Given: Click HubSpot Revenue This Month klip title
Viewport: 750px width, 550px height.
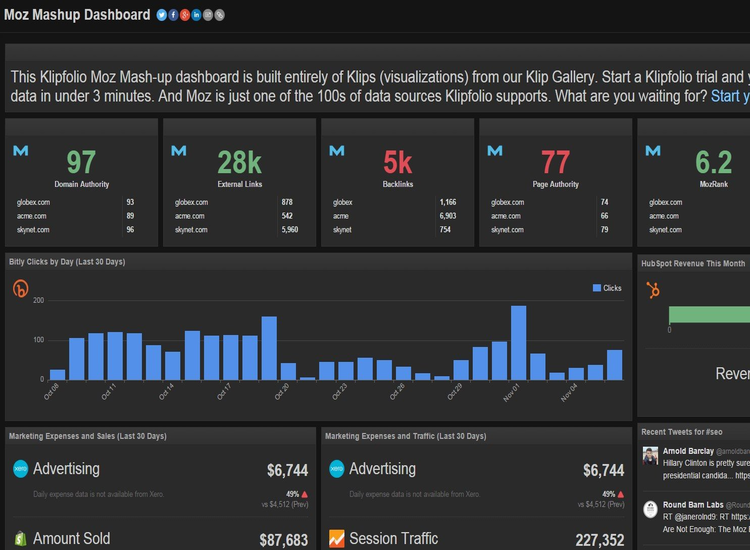Looking at the screenshot, I should [x=693, y=264].
